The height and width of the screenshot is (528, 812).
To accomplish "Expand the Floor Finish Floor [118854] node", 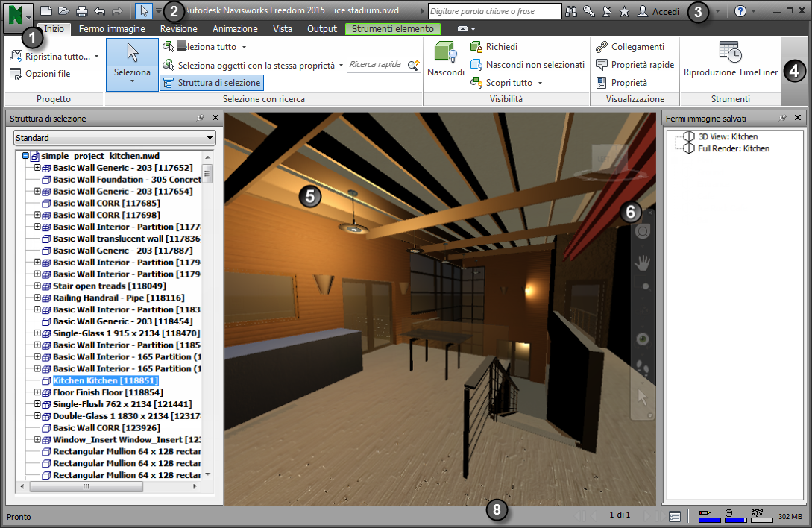I will point(37,392).
